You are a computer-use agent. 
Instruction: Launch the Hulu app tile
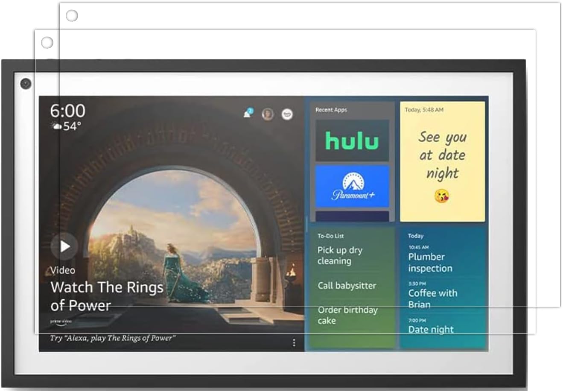pyautogui.click(x=352, y=140)
